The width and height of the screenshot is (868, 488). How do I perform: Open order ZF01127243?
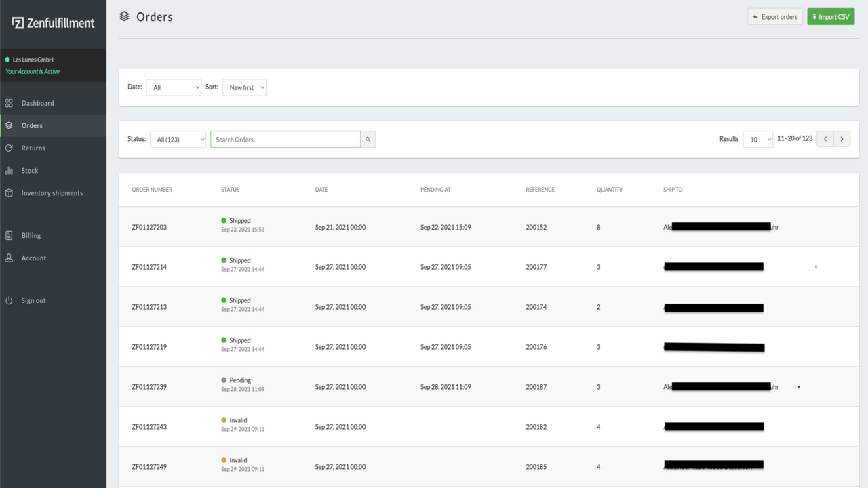[x=149, y=427]
